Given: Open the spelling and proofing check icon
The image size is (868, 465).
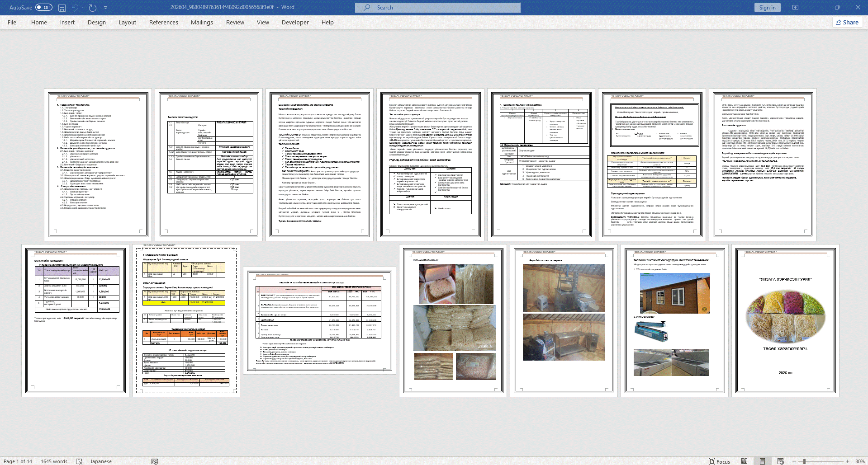Looking at the screenshot, I should [x=79, y=461].
